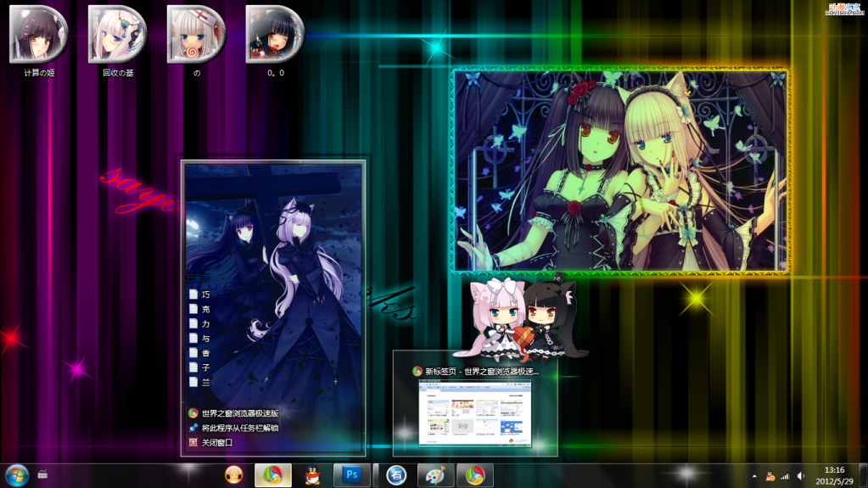Image resolution: width=868 pixels, height=488 pixels.
Task: Open the volume speaker tray icon
Action: coord(801,476)
